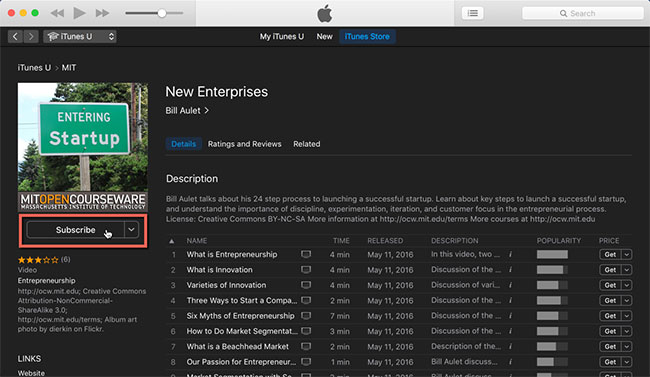This screenshot has width=650, height=377.
Task: Expand Get options for Varieties of Innovation
Action: tap(627, 285)
